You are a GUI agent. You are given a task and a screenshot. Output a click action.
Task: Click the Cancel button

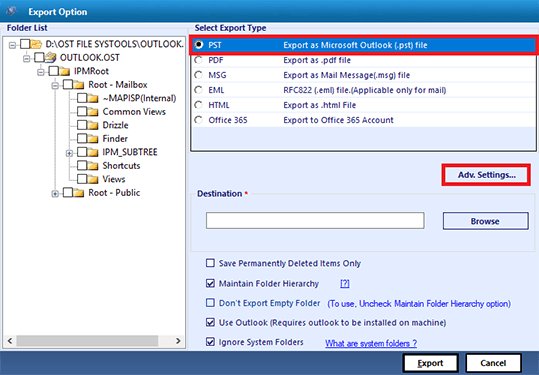coord(493,363)
